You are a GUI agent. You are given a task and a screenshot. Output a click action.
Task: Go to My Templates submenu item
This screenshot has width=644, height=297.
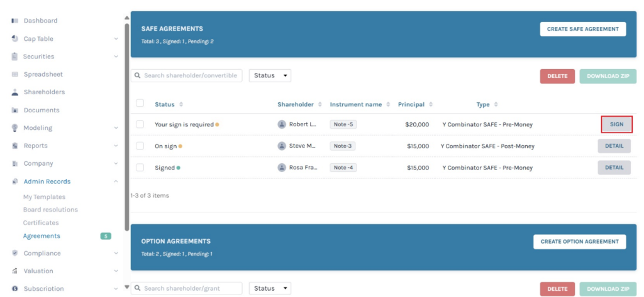(44, 197)
